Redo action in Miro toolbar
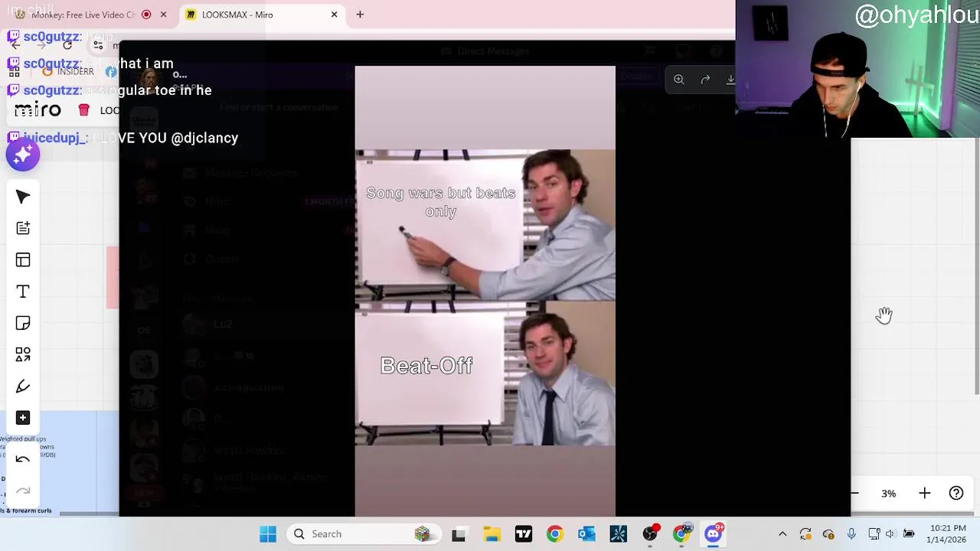Image resolution: width=980 pixels, height=551 pixels. (x=23, y=491)
